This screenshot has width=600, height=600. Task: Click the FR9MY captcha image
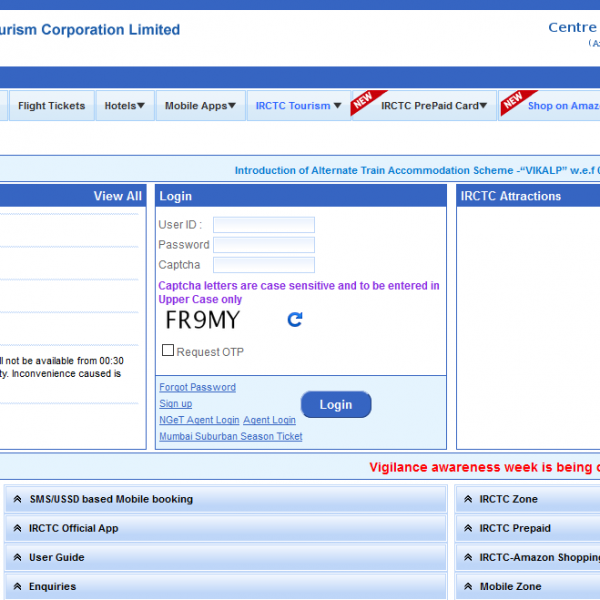pyautogui.click(x=203, y=320)
